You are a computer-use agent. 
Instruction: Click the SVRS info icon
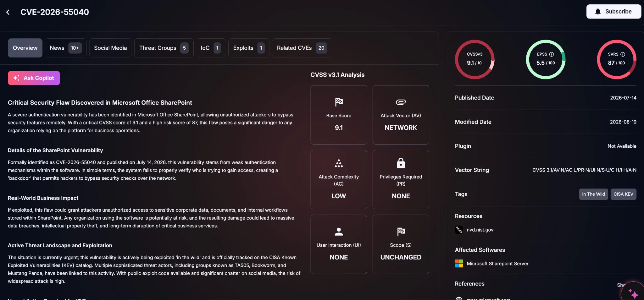coord(623,54)
